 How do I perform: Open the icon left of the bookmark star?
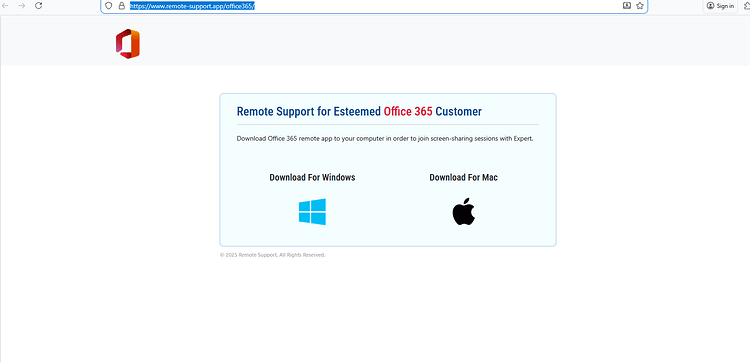[x=627, y=6]
